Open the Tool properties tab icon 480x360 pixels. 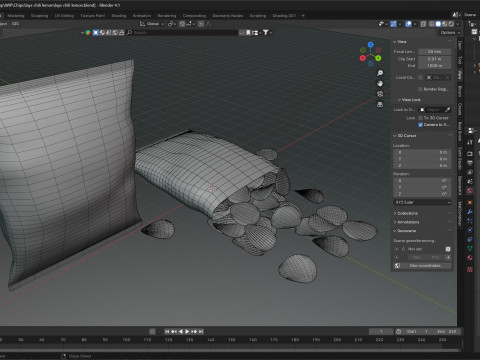pos(470,143)
